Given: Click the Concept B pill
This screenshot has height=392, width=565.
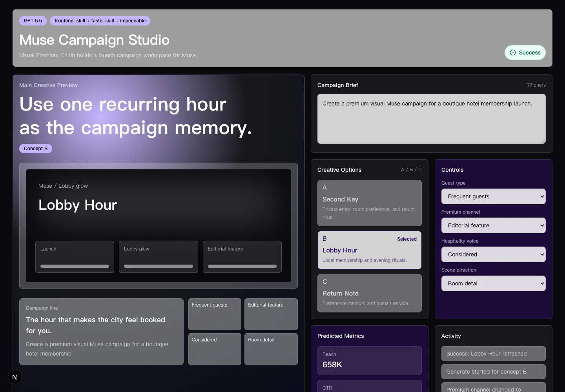Looking at the screenshot, I should 36,149.
